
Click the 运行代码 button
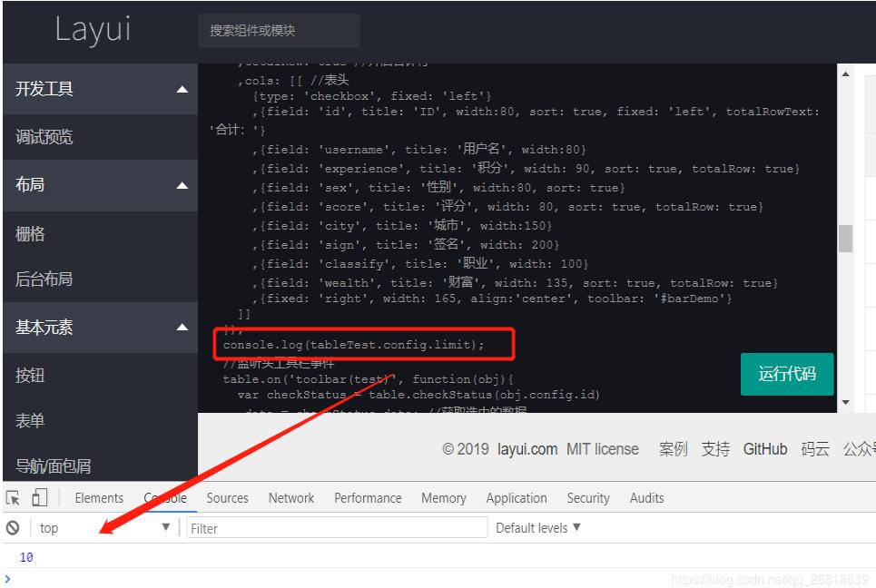click(x=787, y=374)
